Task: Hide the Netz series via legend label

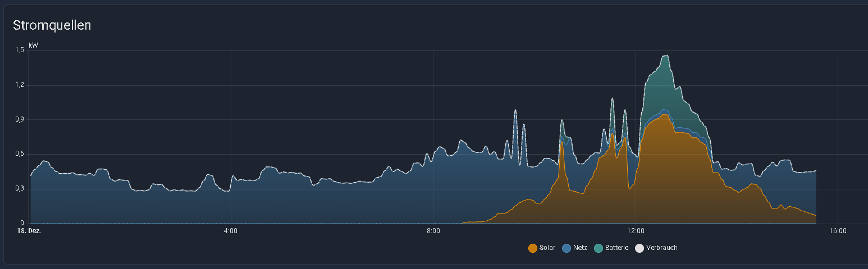Action: [580, 248]
